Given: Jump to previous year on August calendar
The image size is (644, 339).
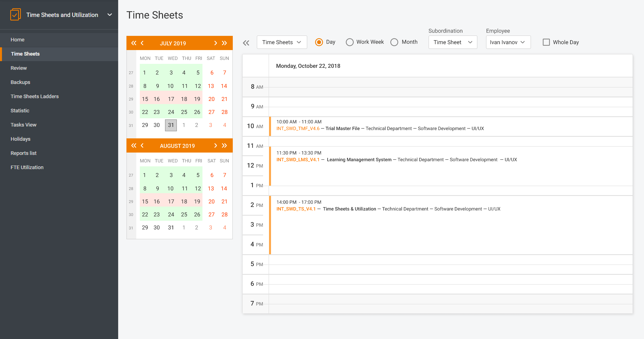Looking at the screenshot, I should tap(134, 146).
